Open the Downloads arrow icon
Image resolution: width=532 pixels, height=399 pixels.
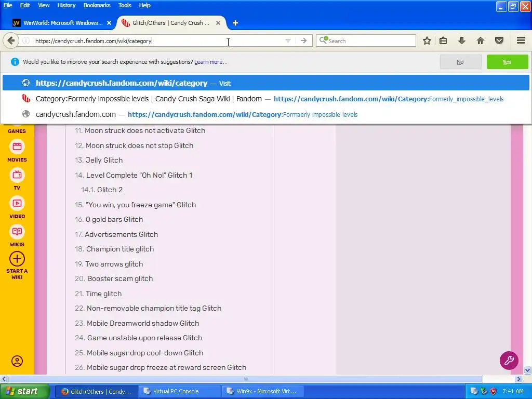tap(462, 41)
